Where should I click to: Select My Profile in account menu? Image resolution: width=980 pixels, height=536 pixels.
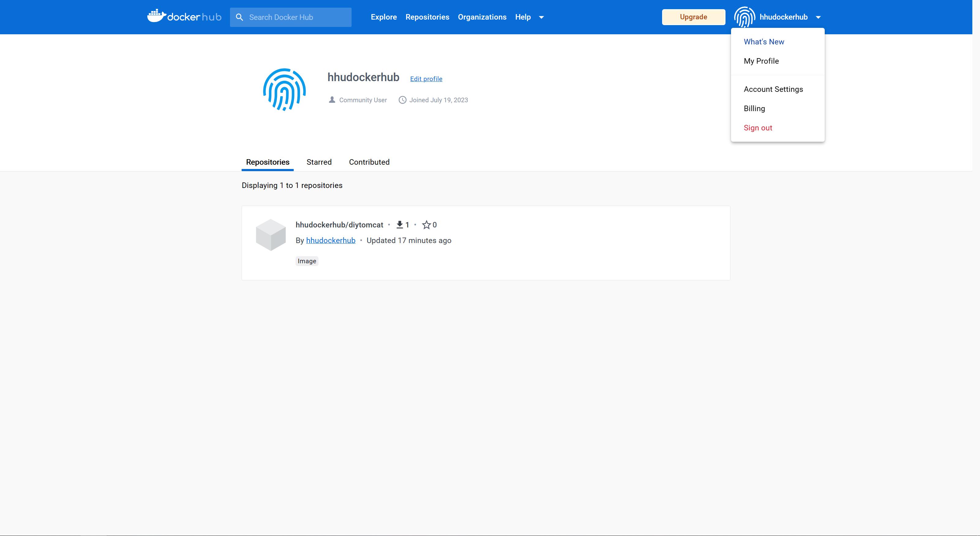pos(761,61)
